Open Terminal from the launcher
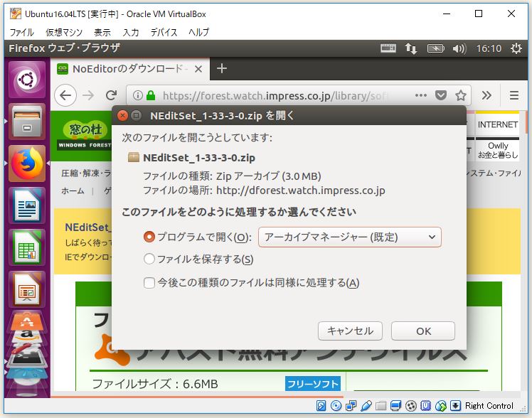This screenshot has width=532, height=418. [27, 358]
